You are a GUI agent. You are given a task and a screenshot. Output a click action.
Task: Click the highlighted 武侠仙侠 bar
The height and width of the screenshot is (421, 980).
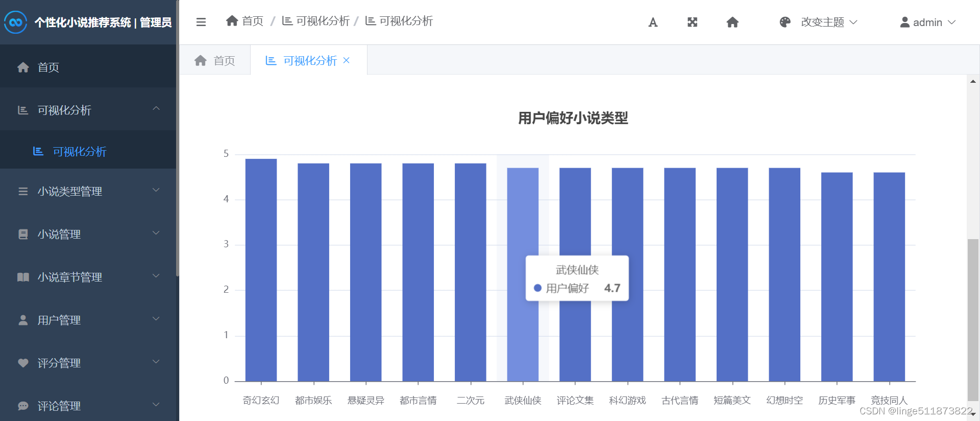523,274
